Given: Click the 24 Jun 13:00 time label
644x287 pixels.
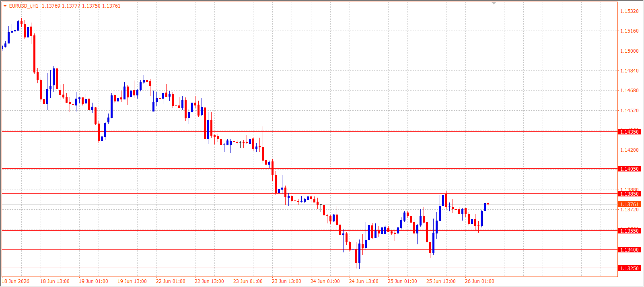Looking at the screenshot, I should [364, 281].
